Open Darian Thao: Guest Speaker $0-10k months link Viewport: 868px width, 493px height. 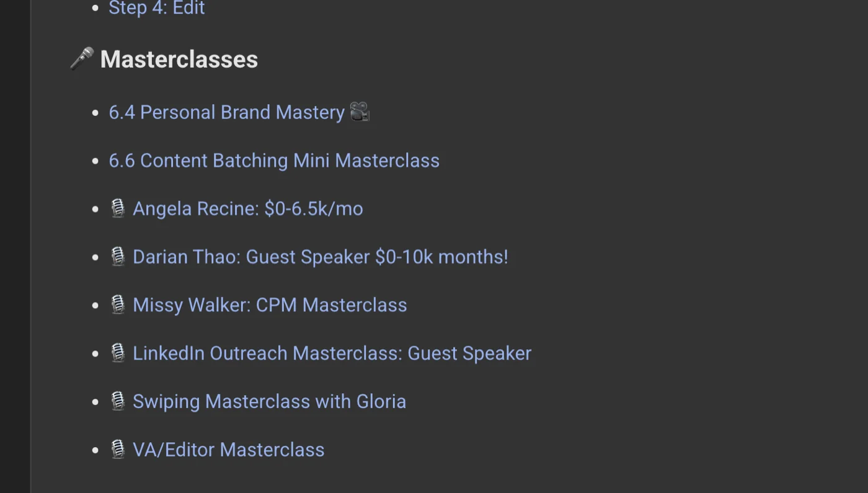[321, 257]
